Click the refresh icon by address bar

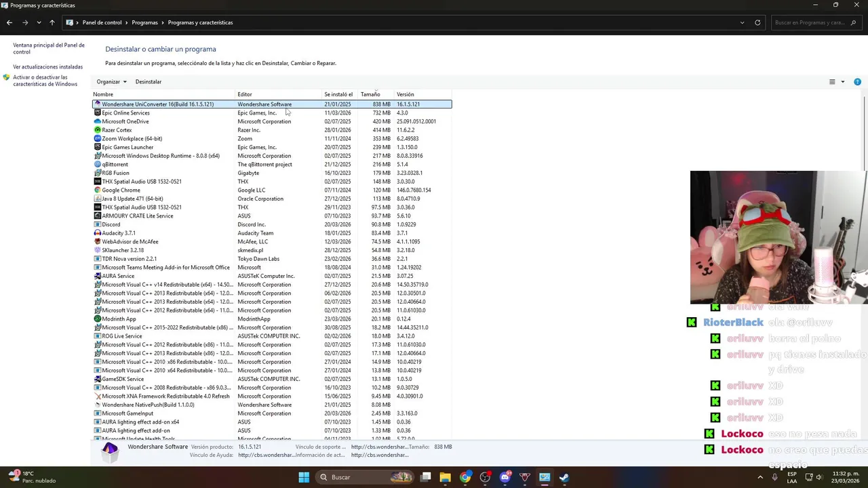tap(757, 22)
